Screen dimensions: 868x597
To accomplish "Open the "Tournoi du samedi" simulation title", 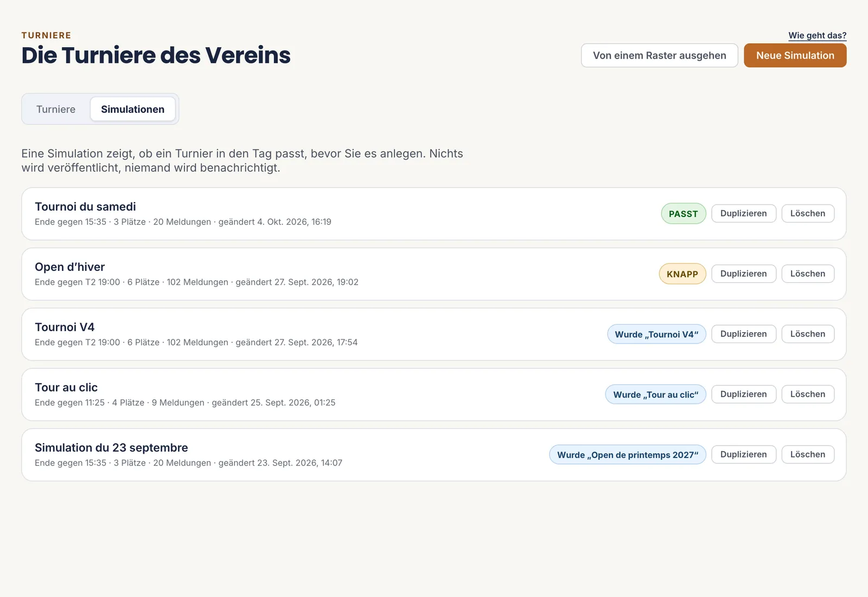I will click(x=85, y=207).
